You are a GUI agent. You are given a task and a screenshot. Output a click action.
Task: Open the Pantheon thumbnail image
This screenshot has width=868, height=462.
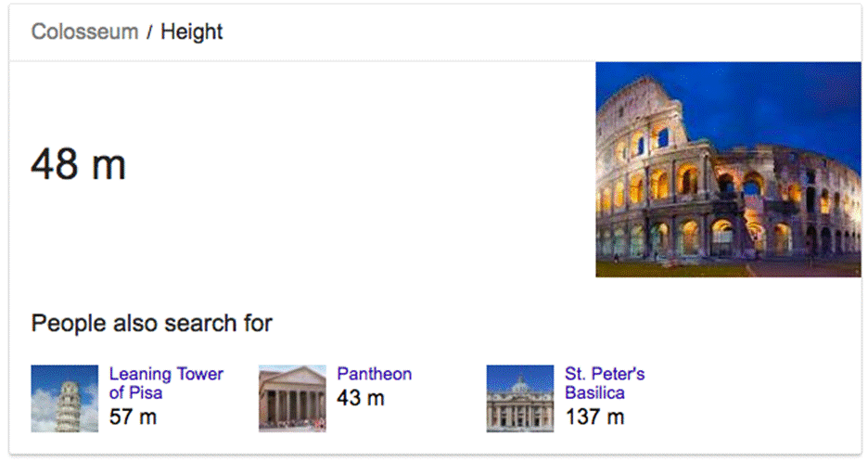292,398
